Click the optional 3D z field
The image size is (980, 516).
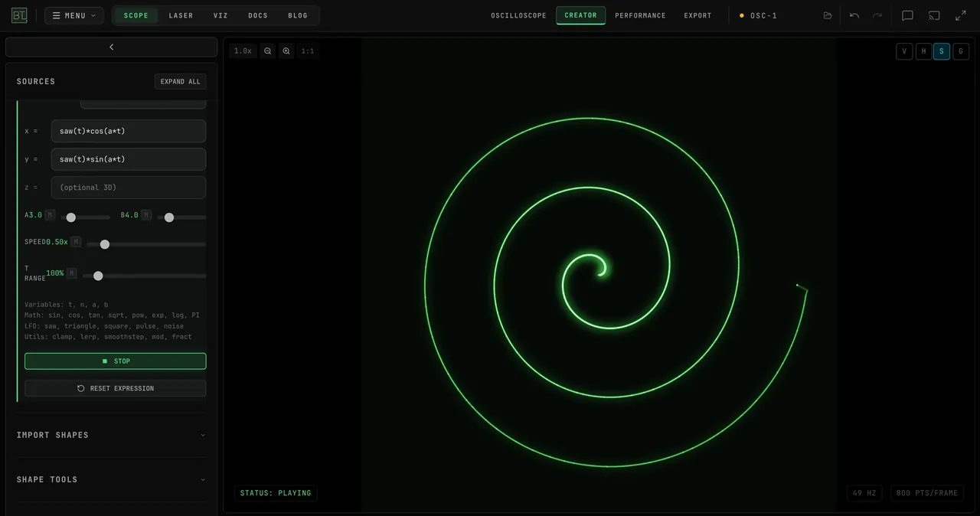tap(129, 188)
